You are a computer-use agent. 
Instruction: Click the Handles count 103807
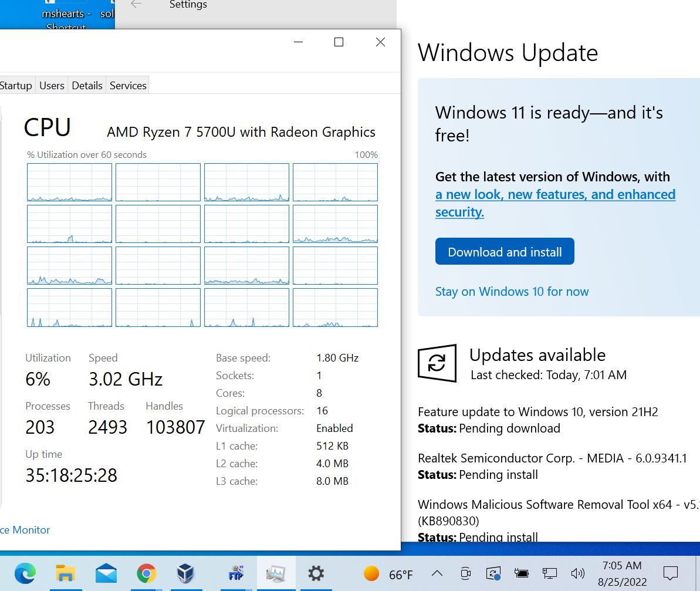tap(175, 427)
